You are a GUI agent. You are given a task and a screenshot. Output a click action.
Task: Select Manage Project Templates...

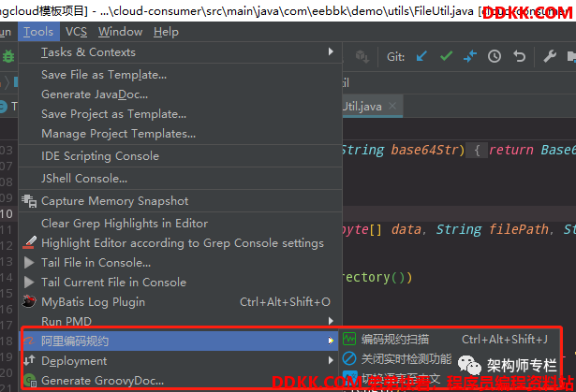point(180,134)
